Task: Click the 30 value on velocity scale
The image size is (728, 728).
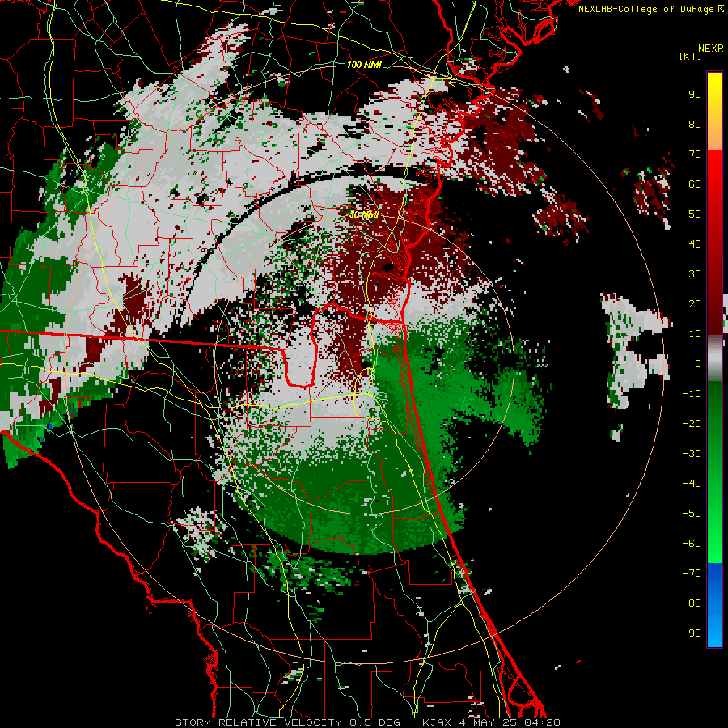Action: coord(695,274)
